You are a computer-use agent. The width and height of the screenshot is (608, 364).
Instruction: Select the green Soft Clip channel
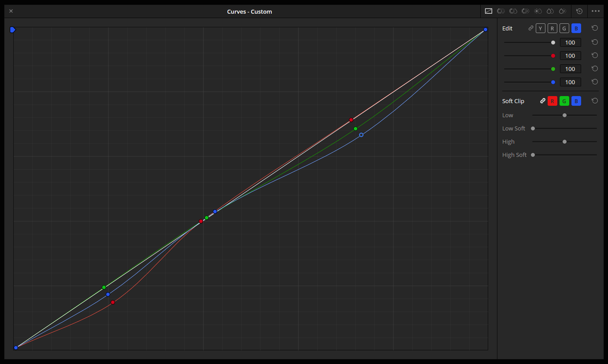click(564, 101)
